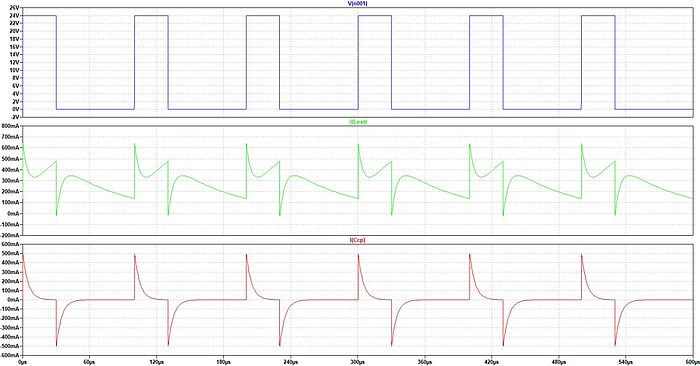
Task: Select the -I(Lext) trace label
Action: (358, 122)
